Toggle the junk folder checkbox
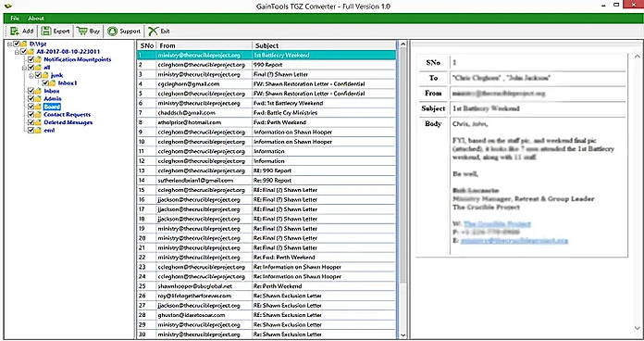The width and height of the screenshot is (644, 341). 38,75
